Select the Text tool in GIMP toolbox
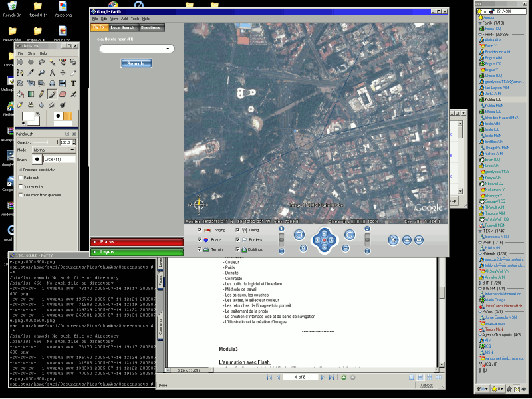Screen dimensions: 532x399 [x=72, y=83]
